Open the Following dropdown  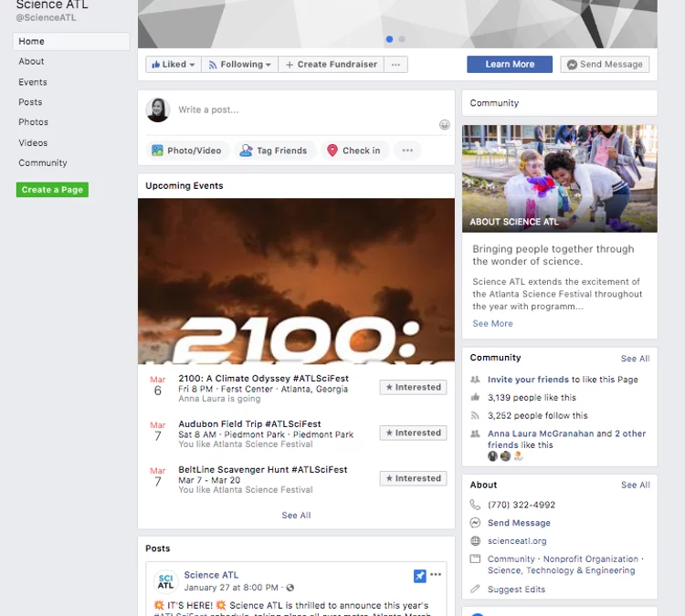point(239,65)
